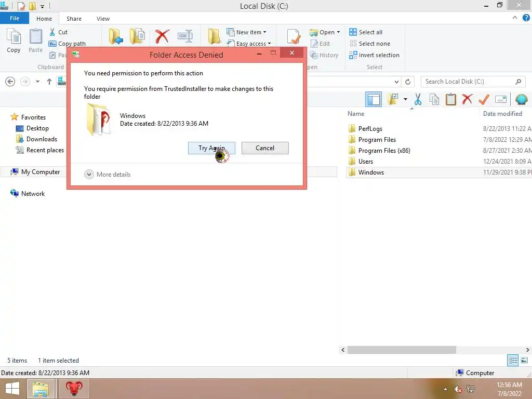
Task: Expand the address bar history dropdown
Action: [x=396, y=82]
